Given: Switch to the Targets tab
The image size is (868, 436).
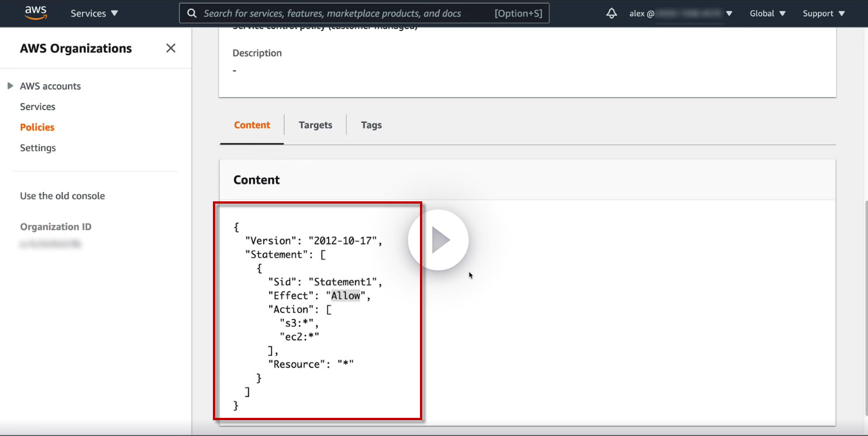Looking at the screenshot, I should click(315, 125).
